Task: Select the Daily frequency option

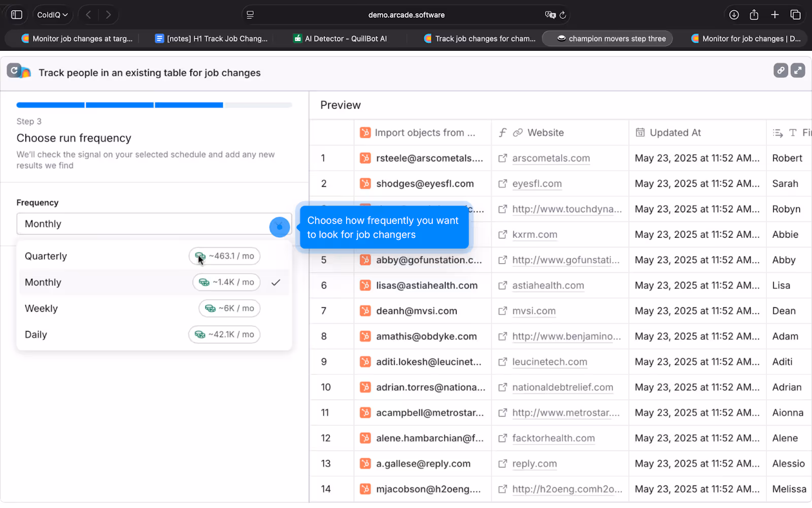Action: pos(154,335)
